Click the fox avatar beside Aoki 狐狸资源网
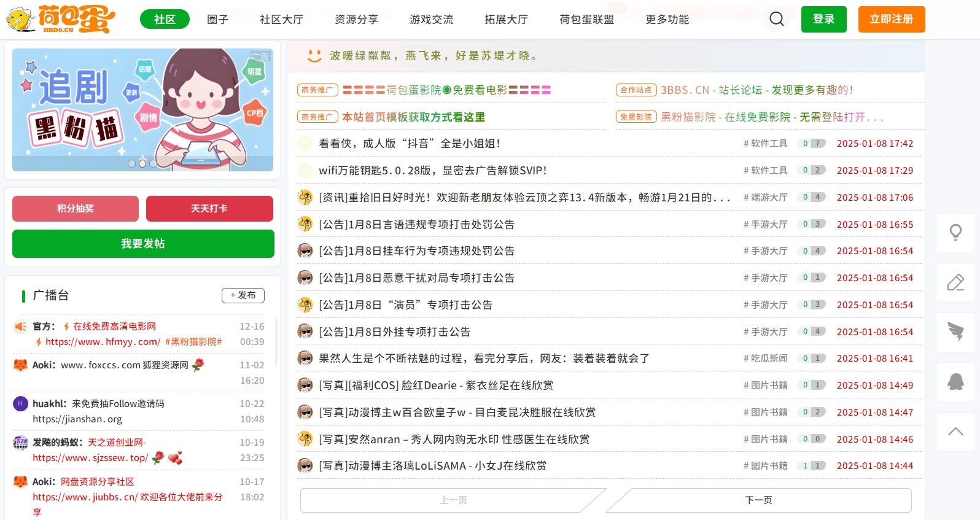 coord(21,365)
